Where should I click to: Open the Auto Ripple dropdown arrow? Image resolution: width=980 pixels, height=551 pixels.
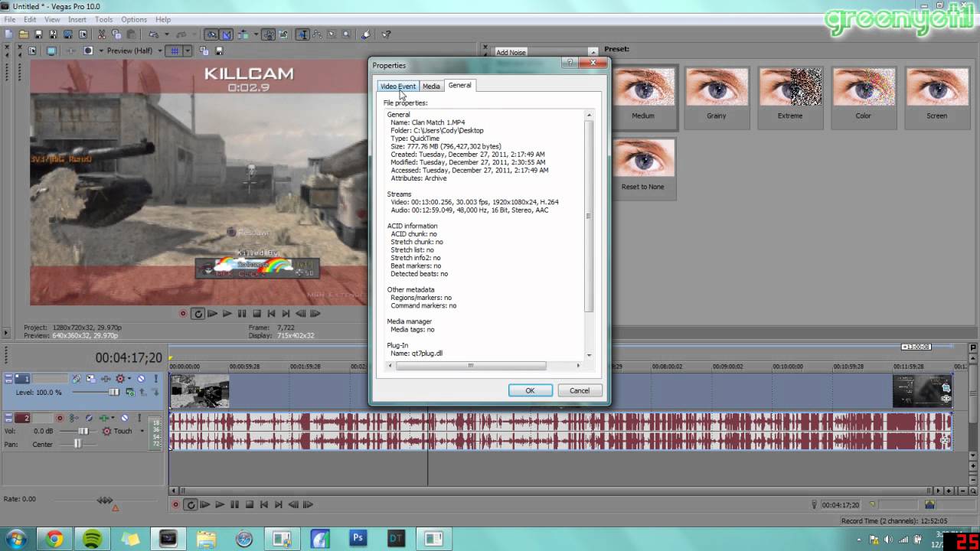256,34
